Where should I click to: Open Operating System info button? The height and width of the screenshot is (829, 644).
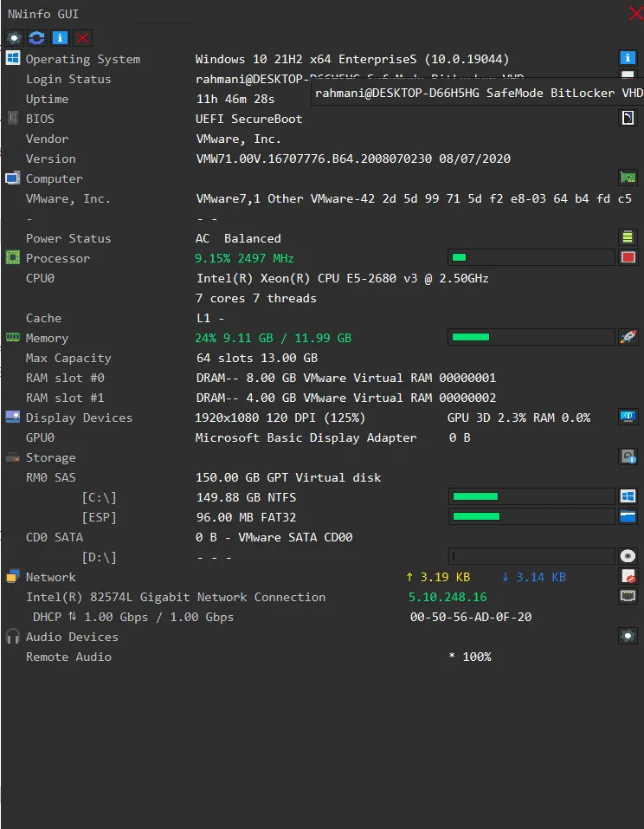tap(628, 58)
